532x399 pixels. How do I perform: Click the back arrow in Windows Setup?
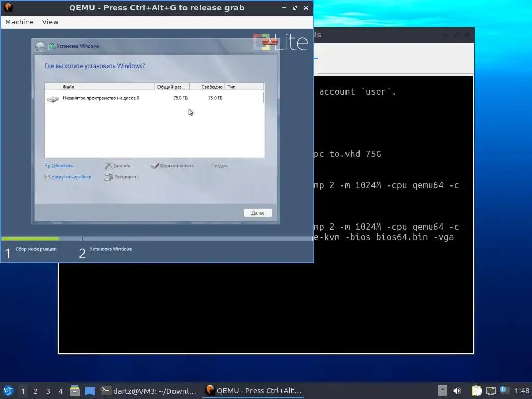(x=40, y=46)
